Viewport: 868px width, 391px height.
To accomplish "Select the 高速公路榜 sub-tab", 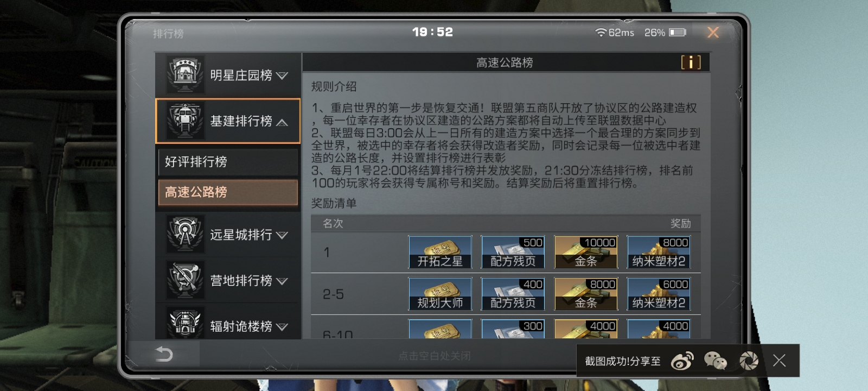I will click(228, 192).
